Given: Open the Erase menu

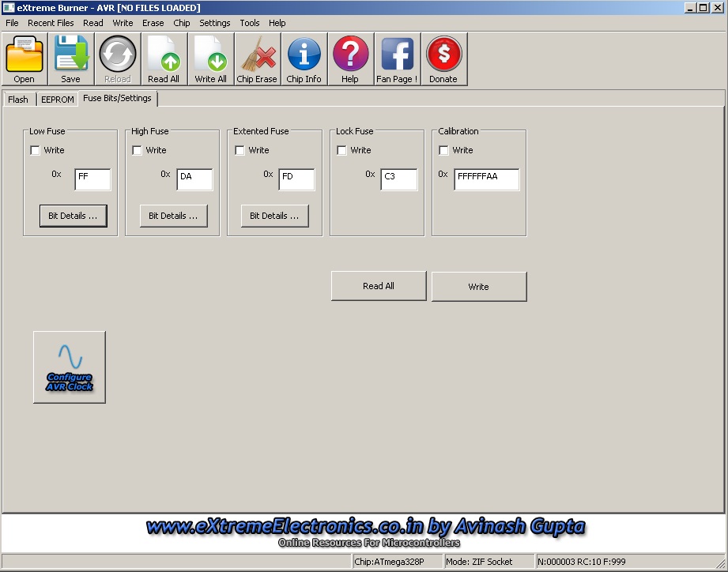Looking at the screenshot, I should [153, 23].
